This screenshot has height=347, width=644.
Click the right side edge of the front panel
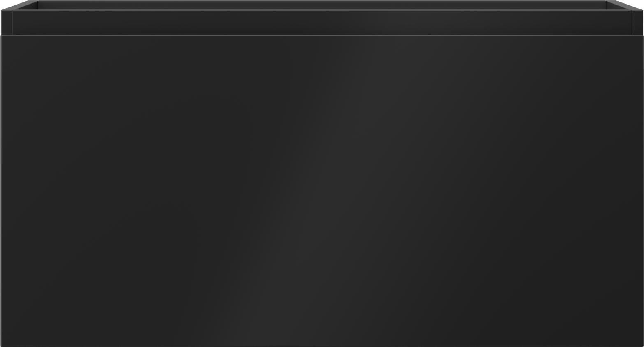coord(642,191)
